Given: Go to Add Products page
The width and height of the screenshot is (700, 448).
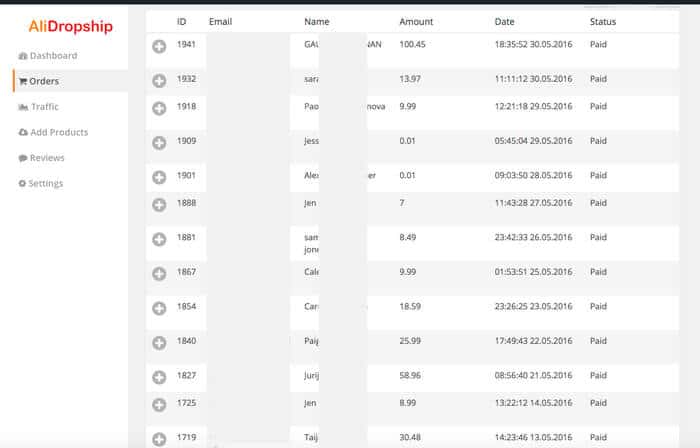Looking at the screenshot, I should point(59,133).
